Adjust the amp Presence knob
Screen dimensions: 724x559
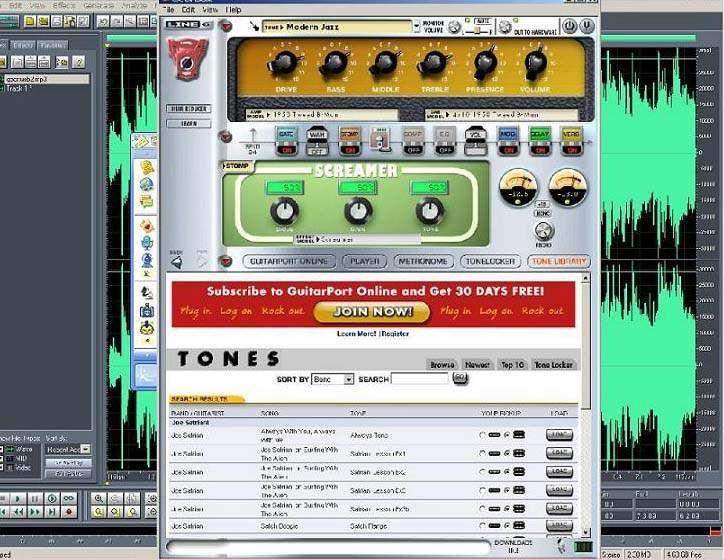[x=485, y=63]
